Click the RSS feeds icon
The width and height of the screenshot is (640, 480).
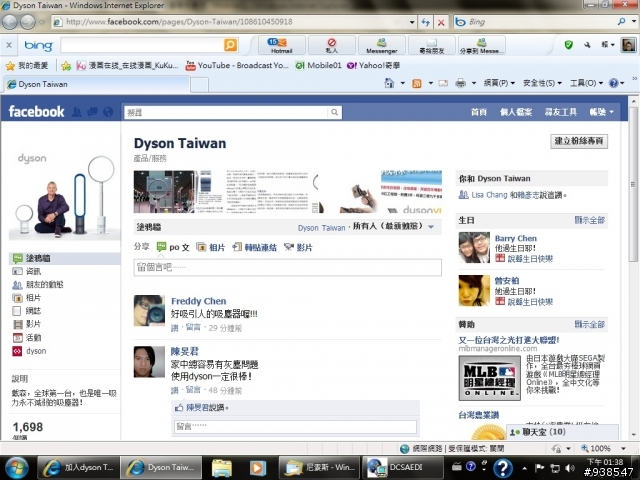[417, 83]
